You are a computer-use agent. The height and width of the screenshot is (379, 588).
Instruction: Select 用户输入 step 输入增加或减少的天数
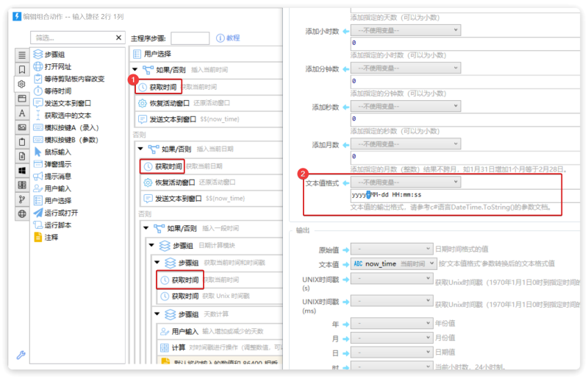click(220, 331)
